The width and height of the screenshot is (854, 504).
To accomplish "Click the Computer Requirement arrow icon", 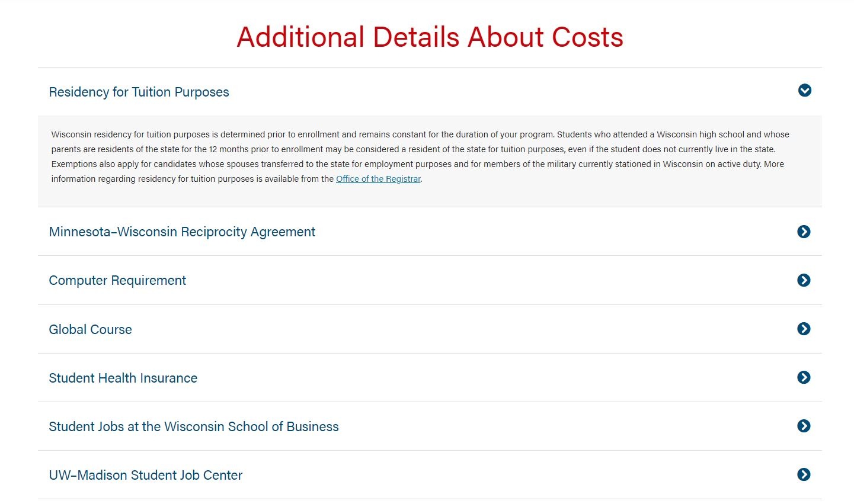I will click(x=804, y=280).
